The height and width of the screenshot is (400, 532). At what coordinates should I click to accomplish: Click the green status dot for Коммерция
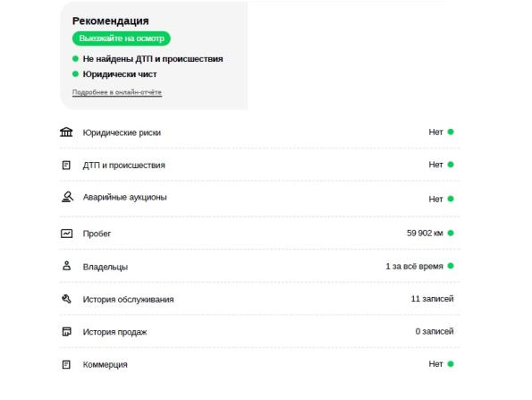pos(451,363)
